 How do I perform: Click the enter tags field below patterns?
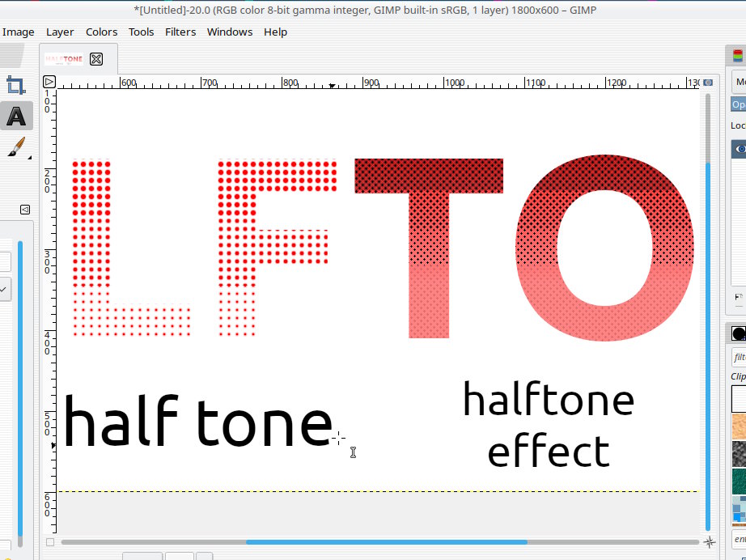click(739, 539)
